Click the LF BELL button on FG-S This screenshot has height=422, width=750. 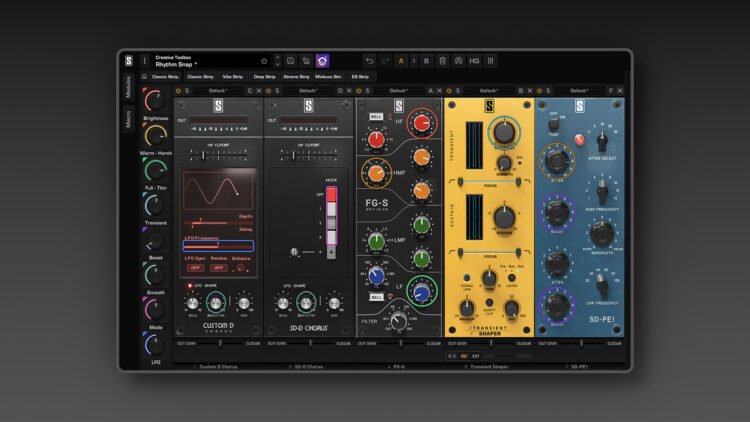pyautogui.click(x=376, y=297)
